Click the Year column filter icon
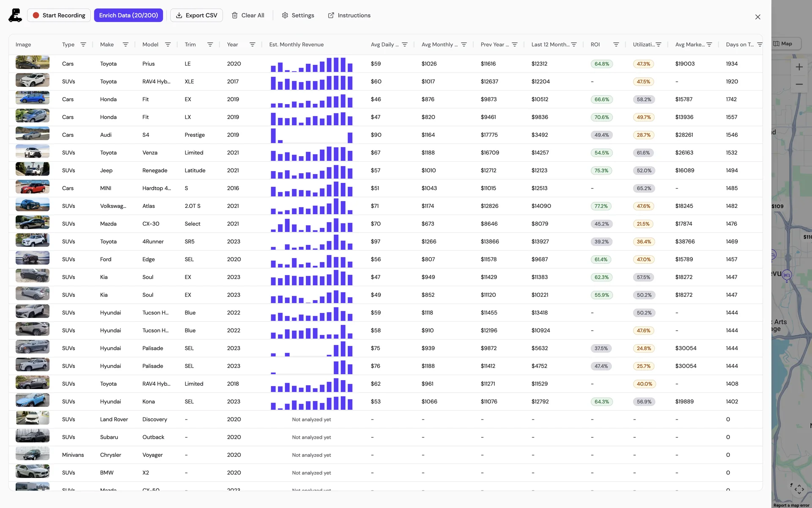Screen dimensions: 812x508 [x=252, y=44]
